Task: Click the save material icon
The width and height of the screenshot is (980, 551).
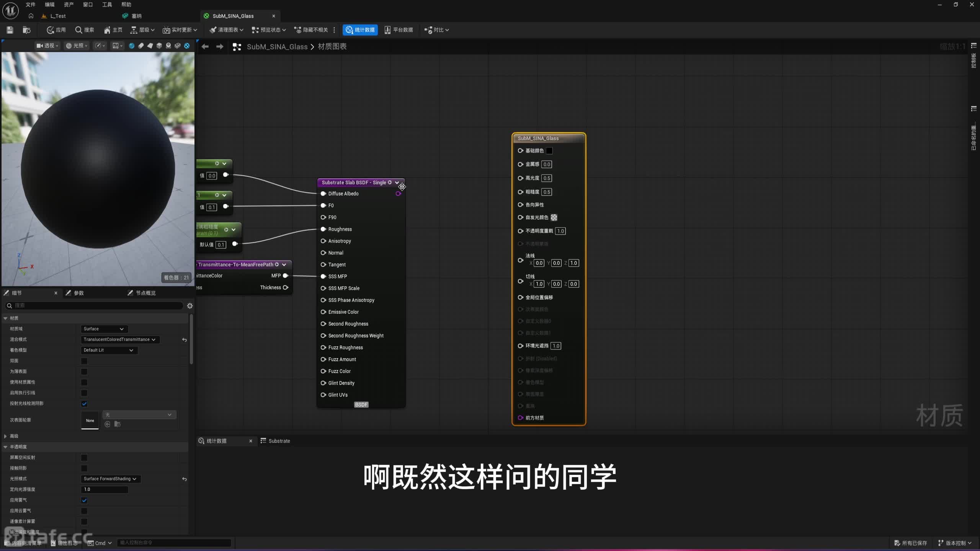Action: point(10,30)
